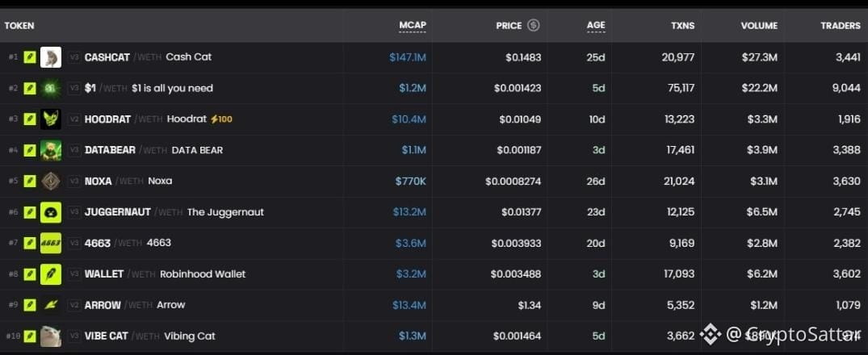Click the Hoodrat token logo

(x=51, y=119)
